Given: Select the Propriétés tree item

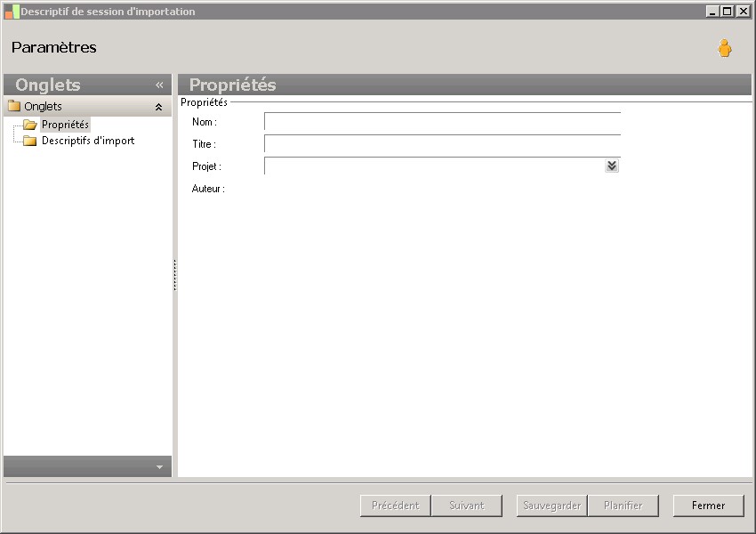Looking at the screenshot, I should click(x=65, y=125).
